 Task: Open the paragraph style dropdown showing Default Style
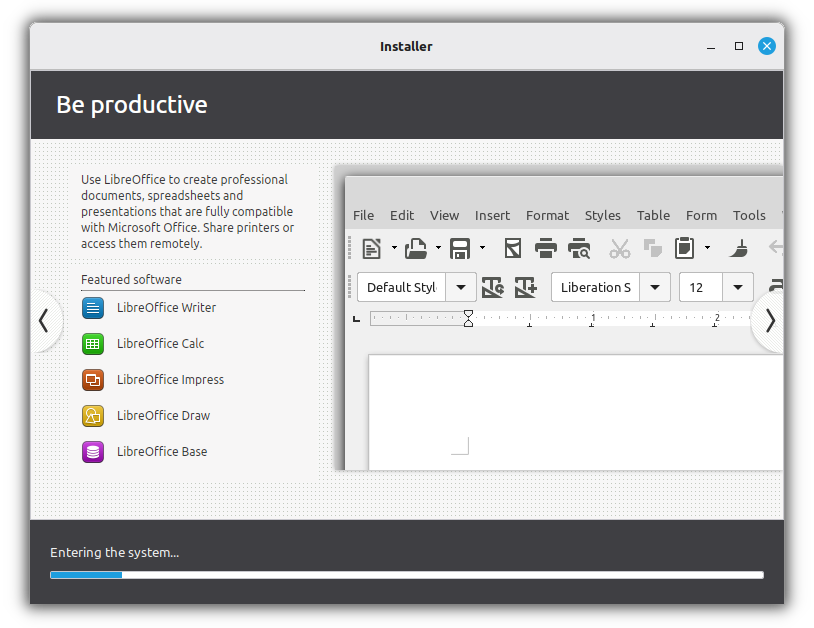[460, 287]
